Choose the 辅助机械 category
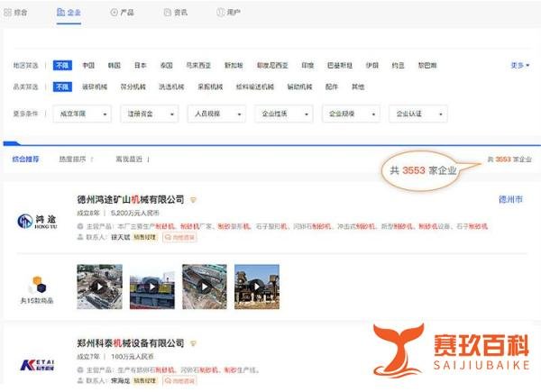 [x=299, y=87]
